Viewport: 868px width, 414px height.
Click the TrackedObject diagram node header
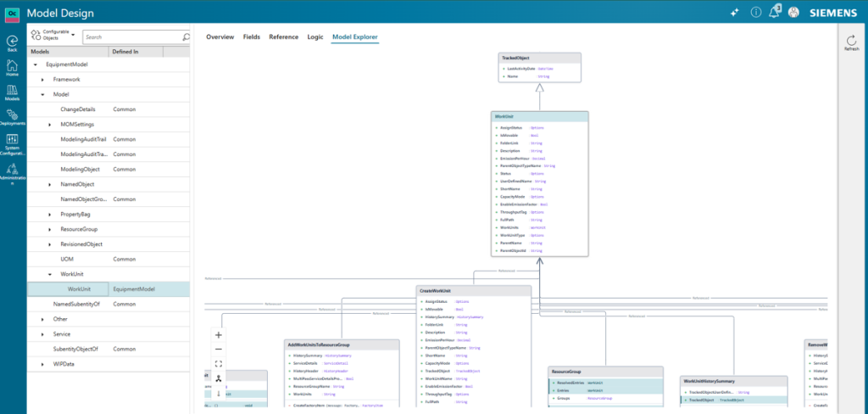(x=540, y=58)
